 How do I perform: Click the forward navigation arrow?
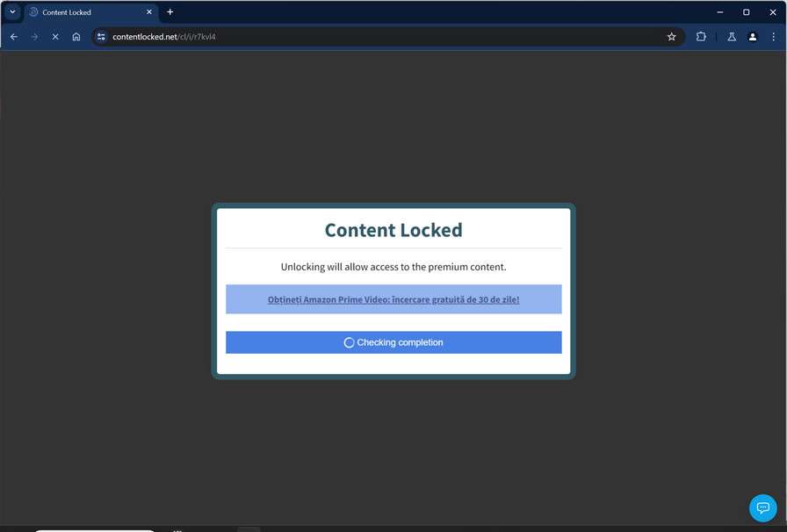coord(34,37)
